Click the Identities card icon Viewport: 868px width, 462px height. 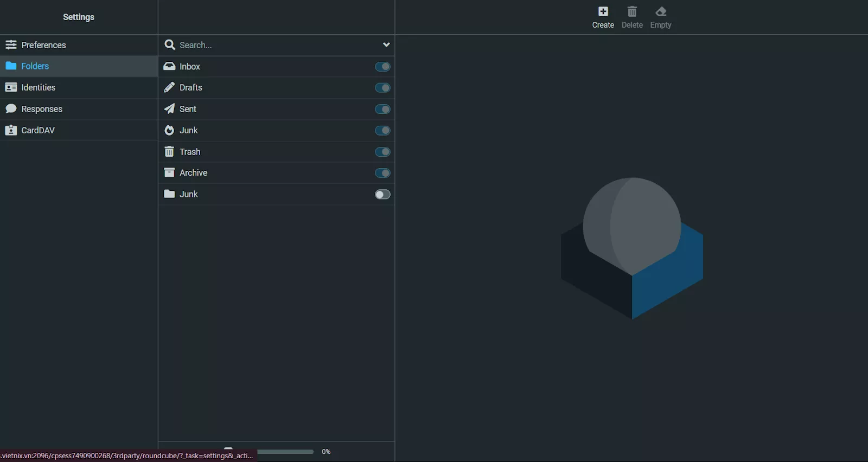(11, 87)
